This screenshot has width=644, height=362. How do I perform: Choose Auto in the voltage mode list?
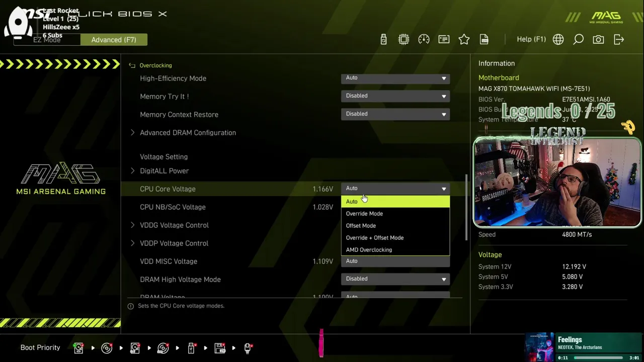(x=395, y=202)
